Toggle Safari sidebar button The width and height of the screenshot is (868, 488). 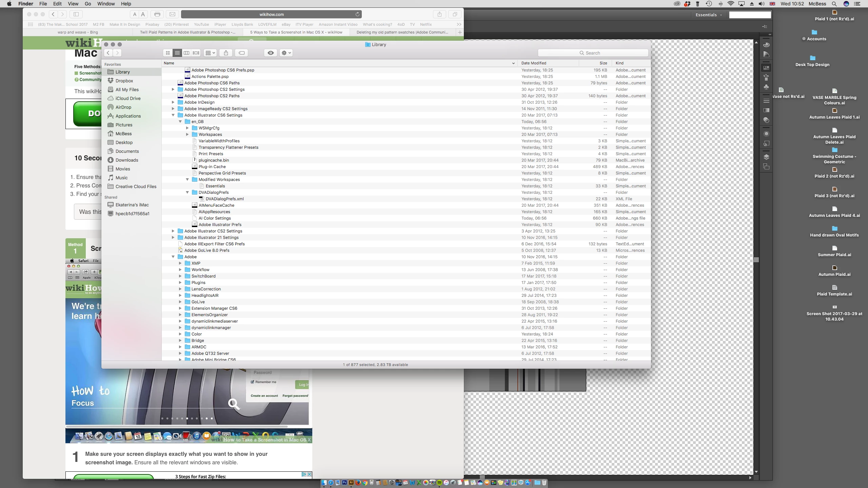pyautogui.click(x=76, y=14)
